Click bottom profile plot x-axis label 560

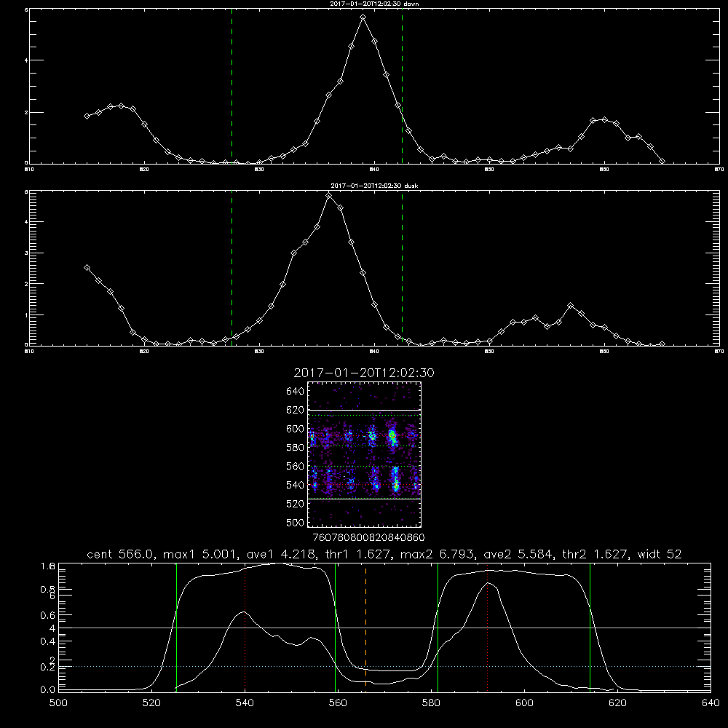coord(338,703)
